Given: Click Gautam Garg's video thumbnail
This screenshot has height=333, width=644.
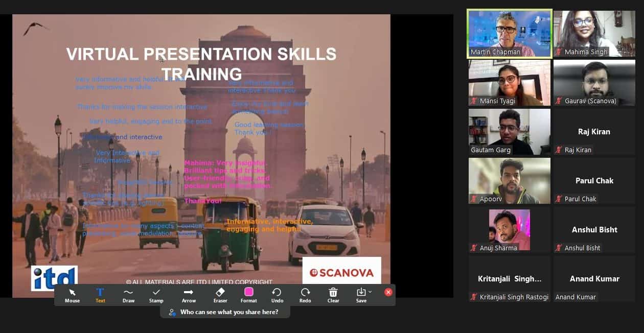Looking at the screenshot, I should click(x=509, y=130).
